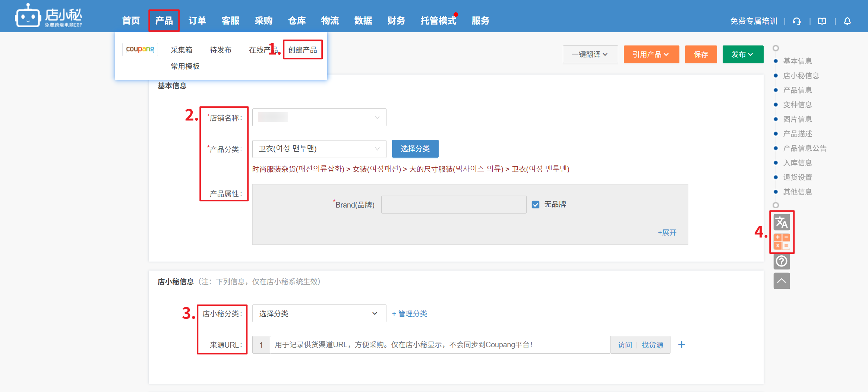Select 创建产品 in the product submenu

click(x=302, y=50)
